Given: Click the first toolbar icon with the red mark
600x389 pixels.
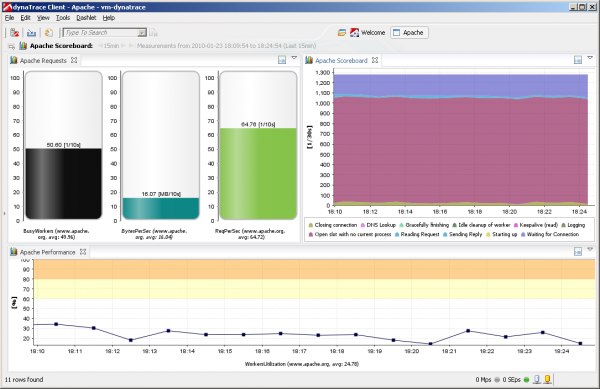Looking at the screenshot, I should pos(14,33).
